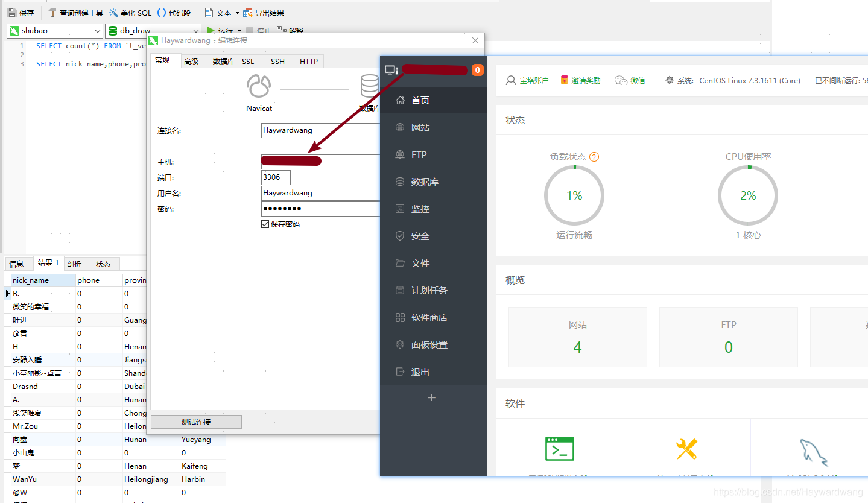Image resolution: width=868 pixels, height=503 pixels.
Task: Open the 计划任务 calendar sidebar icon
Action: pyautogui.click(x=400, y=291)
